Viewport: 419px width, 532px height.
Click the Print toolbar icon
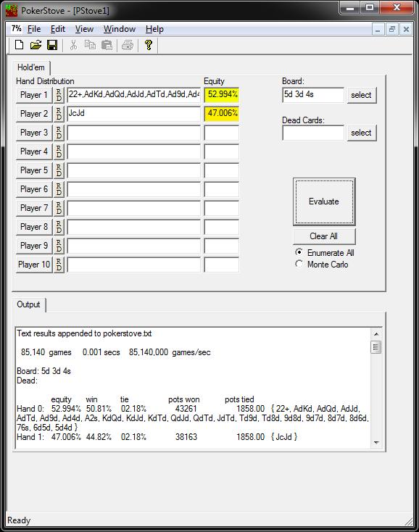coord(128,45)
